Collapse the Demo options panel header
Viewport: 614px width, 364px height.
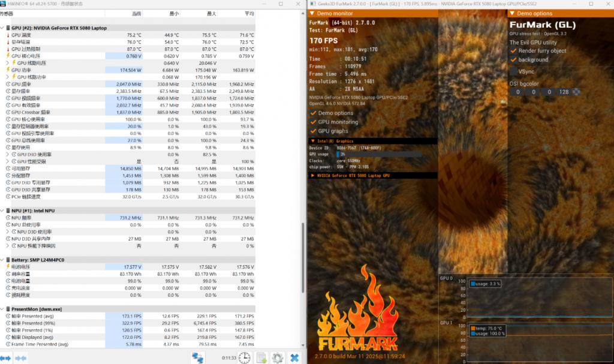click(x=512, y=13)
